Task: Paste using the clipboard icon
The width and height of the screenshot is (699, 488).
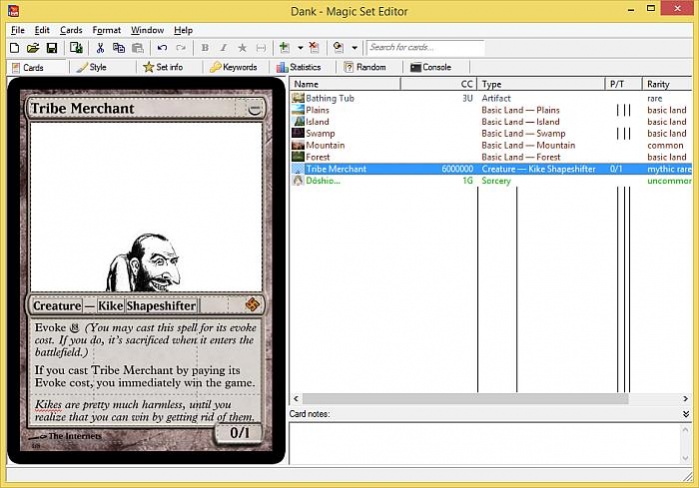Action: [x=138, y=48]
